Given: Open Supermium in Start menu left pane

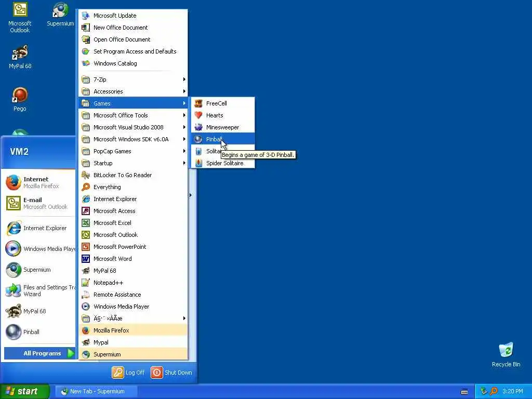Looking at the screenshot, I should 39,270.
